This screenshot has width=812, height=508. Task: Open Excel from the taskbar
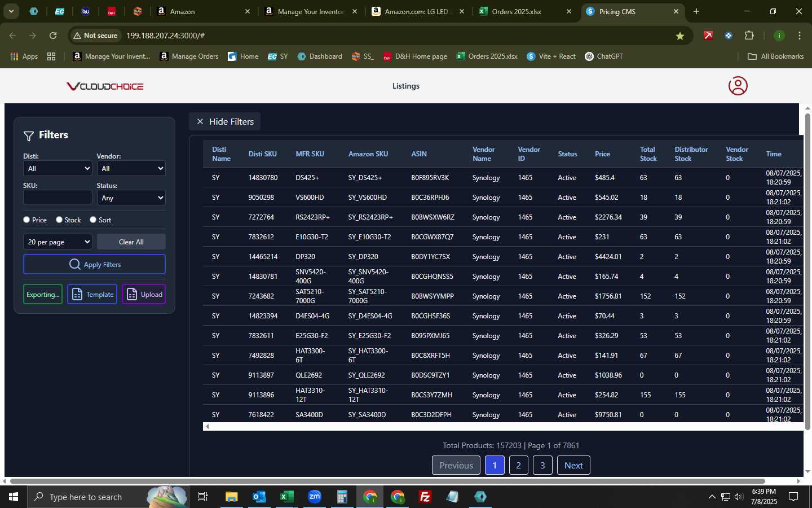click(286, 497)
